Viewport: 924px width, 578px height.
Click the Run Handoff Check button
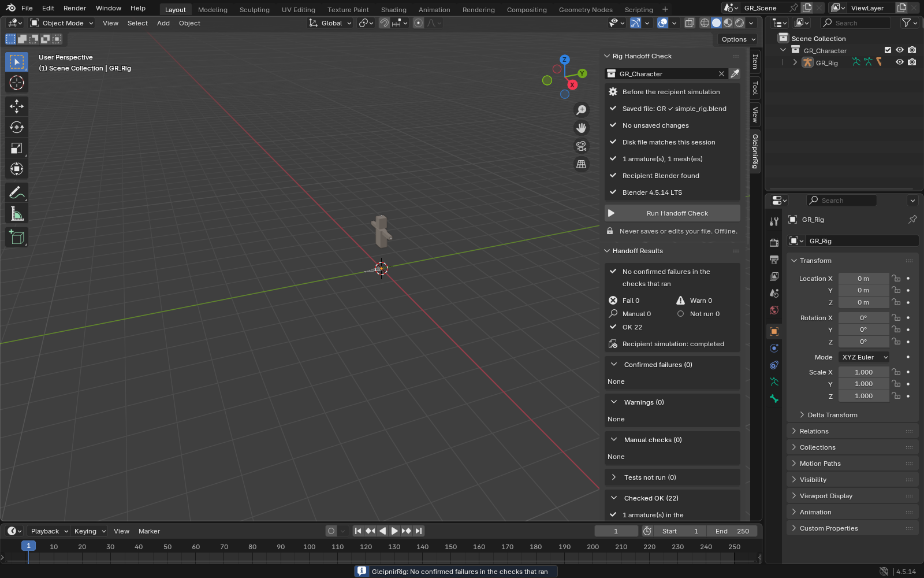click(x=672, y=213)
